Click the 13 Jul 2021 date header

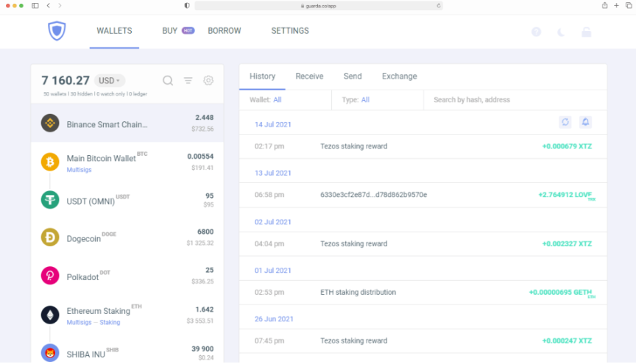273,173
